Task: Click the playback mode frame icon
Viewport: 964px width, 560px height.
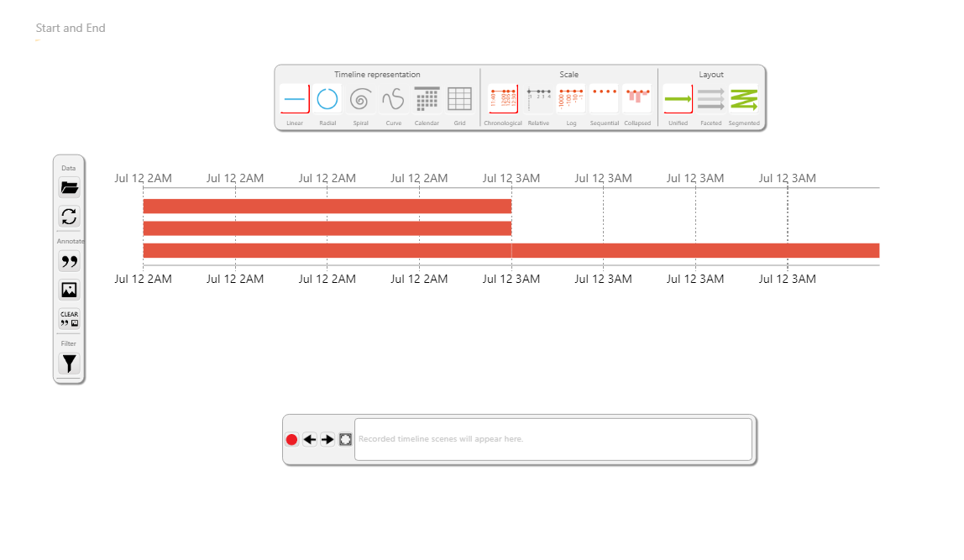Action: (x=345, y=439)
